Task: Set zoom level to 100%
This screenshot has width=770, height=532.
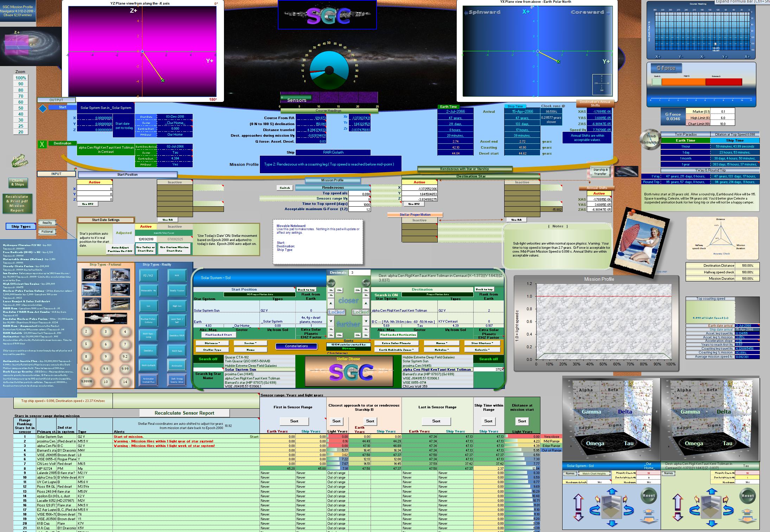Action: (x=21, y=78)
